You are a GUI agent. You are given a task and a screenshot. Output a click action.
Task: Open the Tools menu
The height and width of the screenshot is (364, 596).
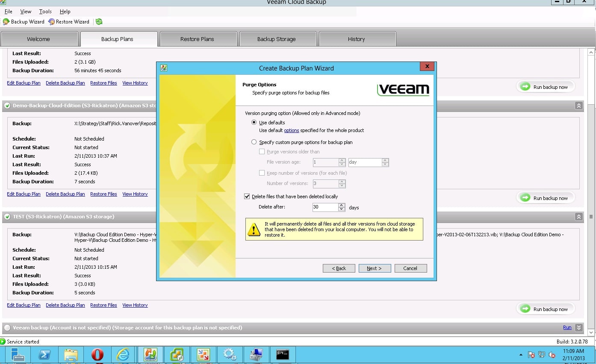(x=45, y=12)
